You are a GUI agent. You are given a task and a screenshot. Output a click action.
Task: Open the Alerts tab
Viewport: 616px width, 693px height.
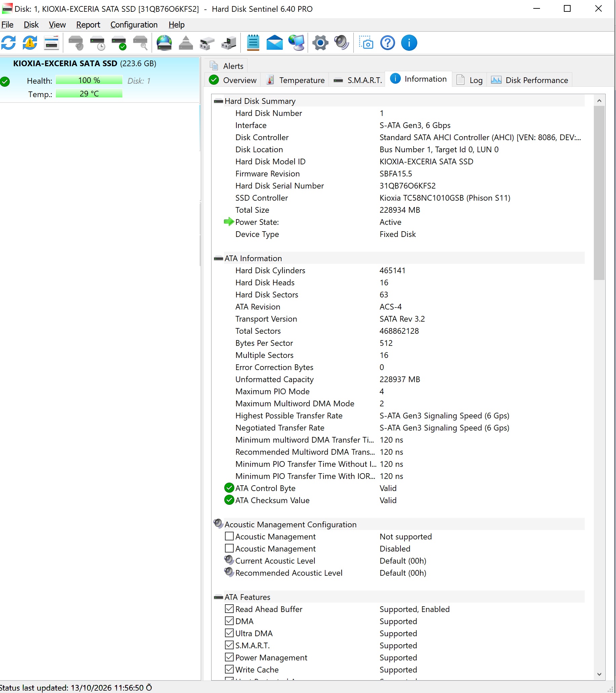[x=227, y=66]
